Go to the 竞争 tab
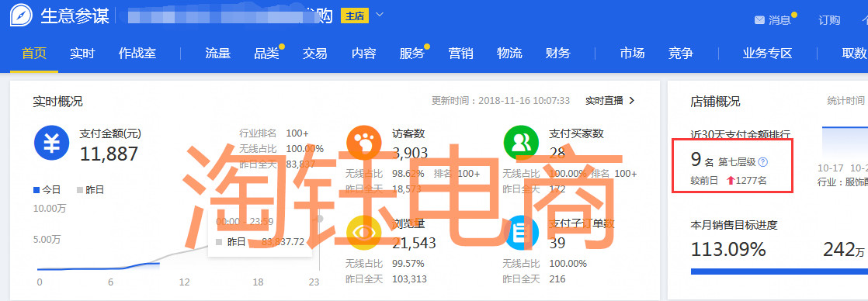 coord(681,53)
